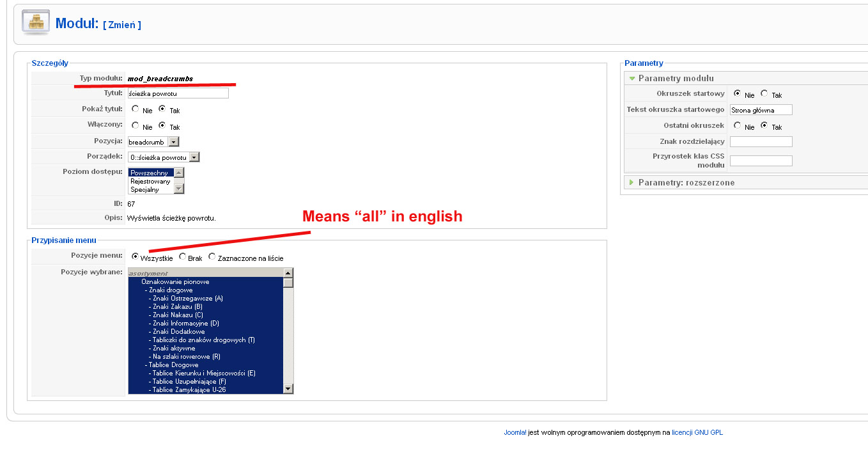Set Pokaż tytuł to Nie
The width and height of the screenshot is (868, 463).
click(136, 109)
